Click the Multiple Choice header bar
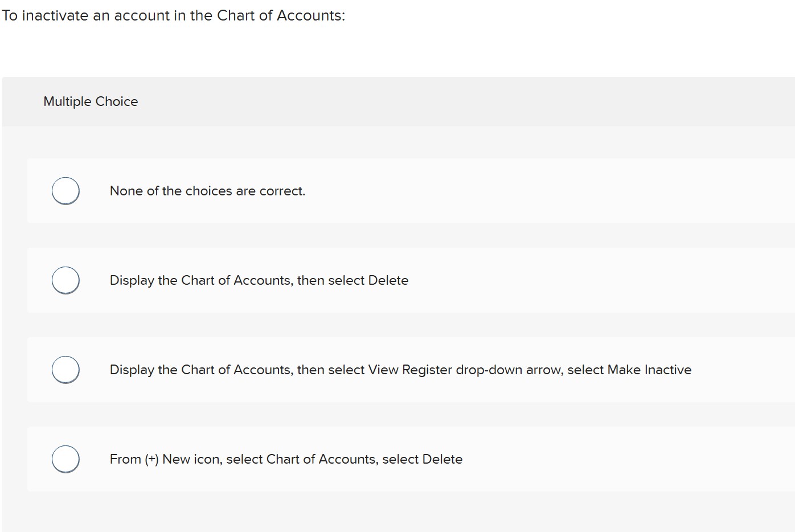This screenshot has width=795, height=532. coord(399,101)
